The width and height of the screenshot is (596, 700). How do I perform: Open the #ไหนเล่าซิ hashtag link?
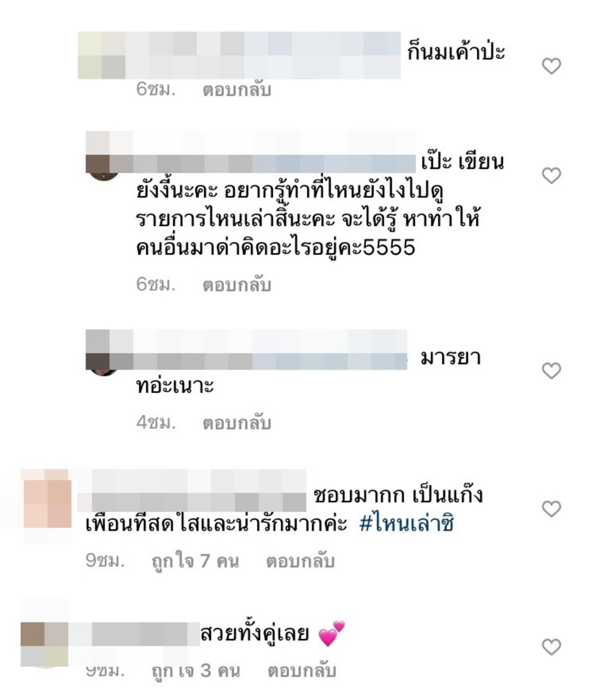pyautogui.click(x=406, y=524)
